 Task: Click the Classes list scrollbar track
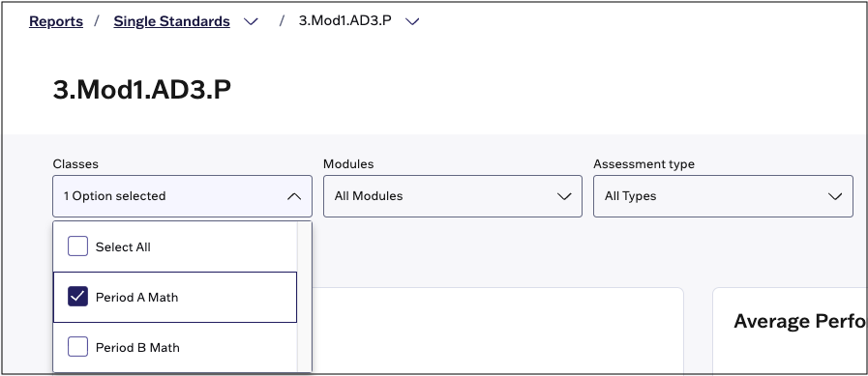coord(304,297)
